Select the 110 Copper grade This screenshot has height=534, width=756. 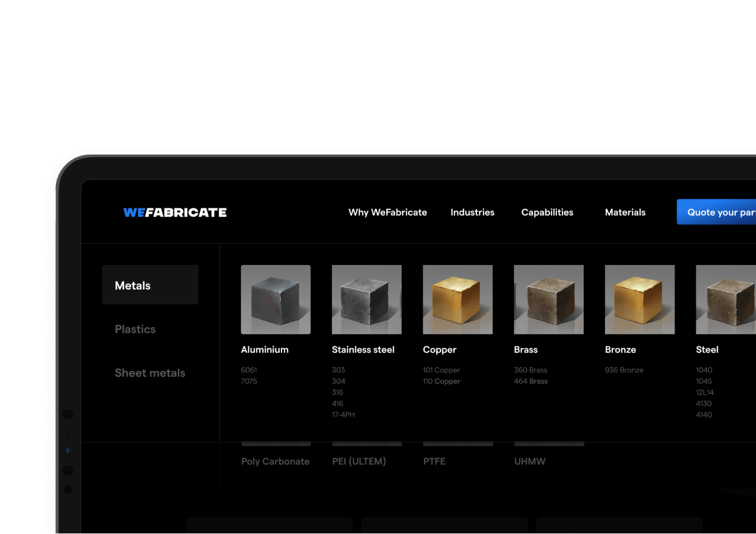click(x=441, y=382)
